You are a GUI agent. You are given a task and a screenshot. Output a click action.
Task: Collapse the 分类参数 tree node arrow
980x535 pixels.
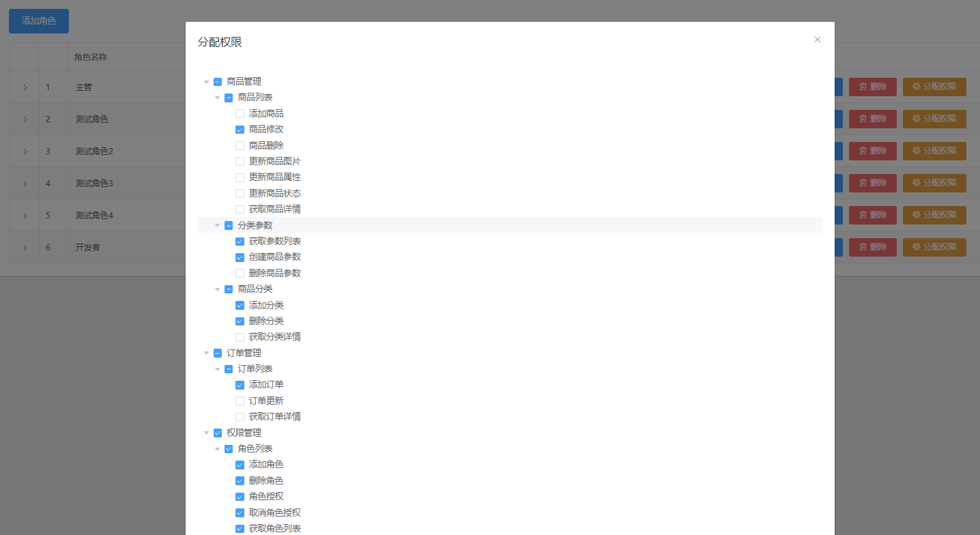pyautogui.click(x=218, y=225)
